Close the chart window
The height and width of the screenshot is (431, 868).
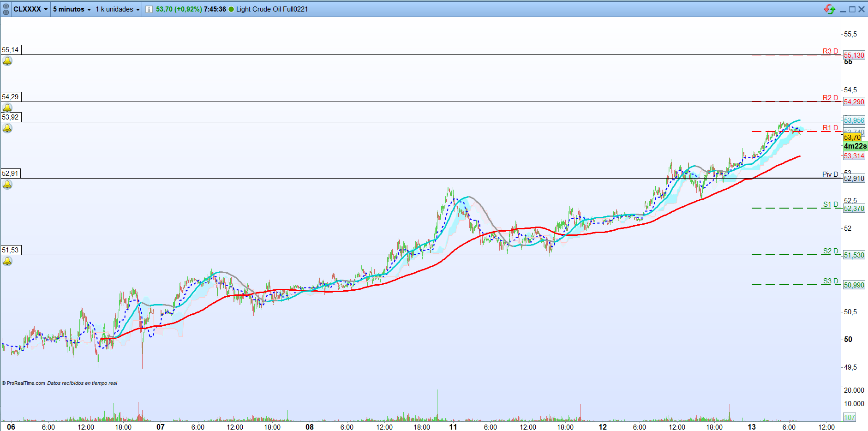[862, 9]
